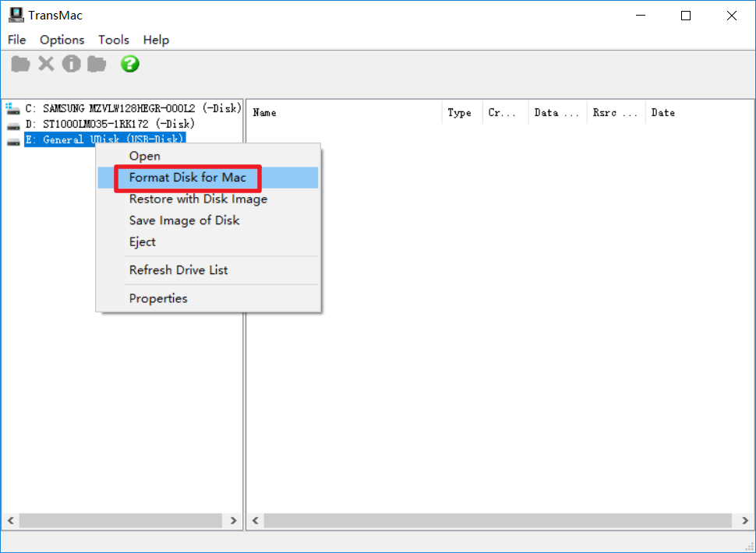
Task: Click the grayed-out delete X toolbar icon
Action: tap(46, 64)
